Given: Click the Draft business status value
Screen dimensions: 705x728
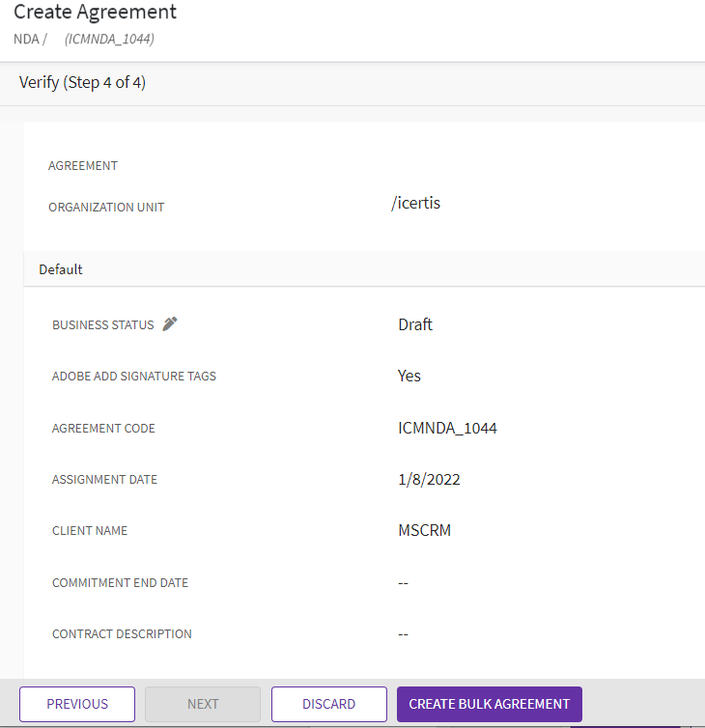Looking at the screenshot, I should pos(415,324).
